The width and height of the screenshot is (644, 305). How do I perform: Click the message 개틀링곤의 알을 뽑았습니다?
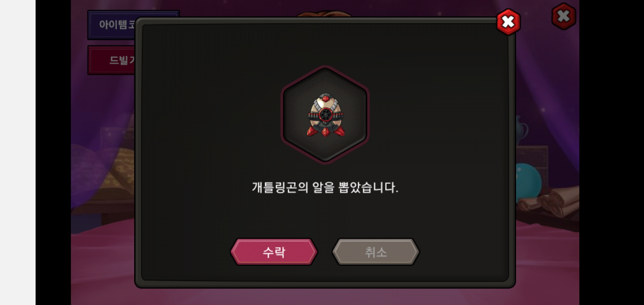[x=325, y=188]
